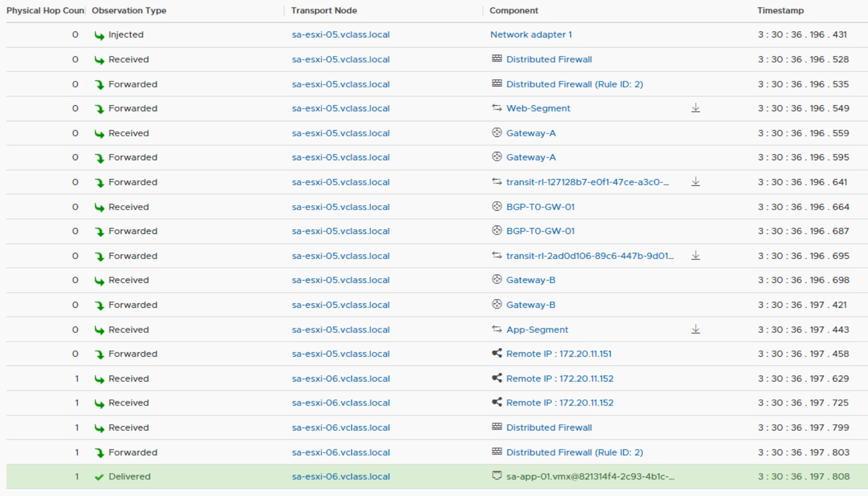Screen dimensions: 868x496
Task: Open Gateway-B link in the Received row
Action: pos(531,280)
